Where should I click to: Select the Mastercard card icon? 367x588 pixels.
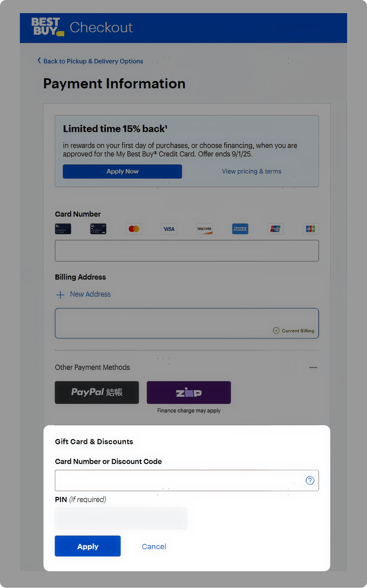click(x=134, y=229)
